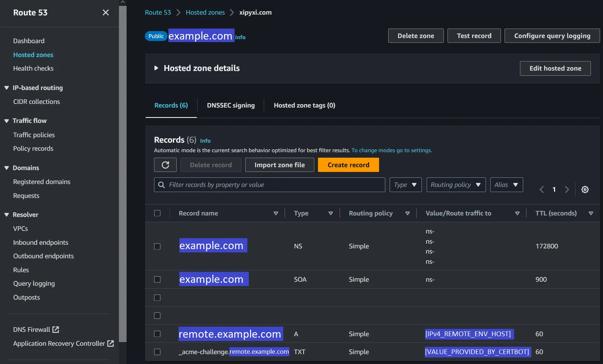Open DNS Firewall external link

point(36,330)
